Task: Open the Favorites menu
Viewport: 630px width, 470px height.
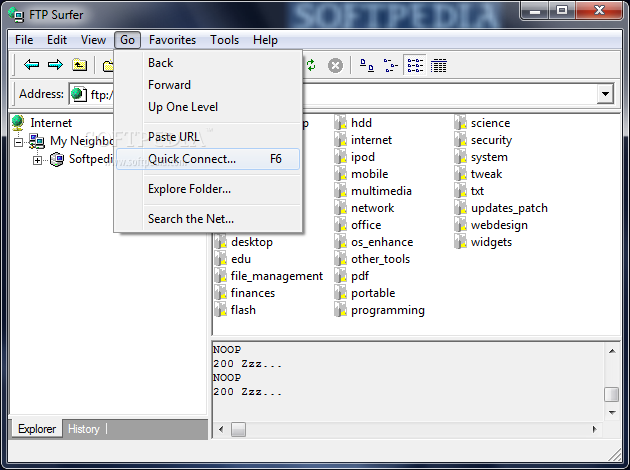Action: pos(172,40)
